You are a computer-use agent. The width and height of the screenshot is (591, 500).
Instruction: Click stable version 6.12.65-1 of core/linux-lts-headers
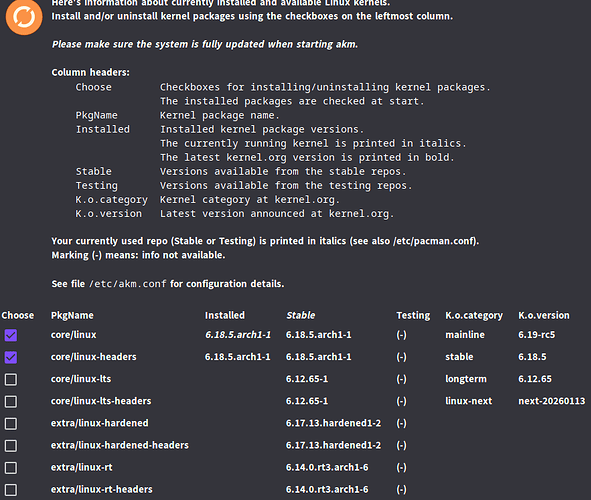click(307, 401)
